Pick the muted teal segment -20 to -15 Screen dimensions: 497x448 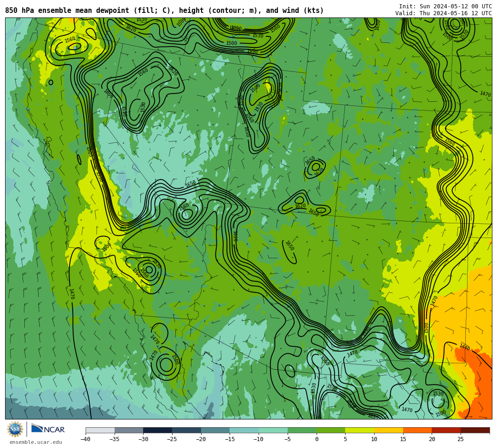tap(215, 430)
